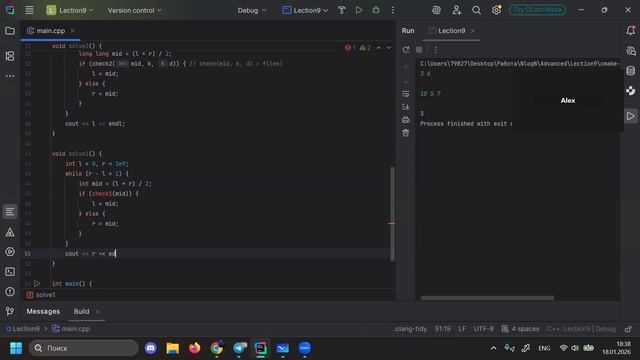
Task: Open the Problems tool window icon
Action: [x=10, y=292]
